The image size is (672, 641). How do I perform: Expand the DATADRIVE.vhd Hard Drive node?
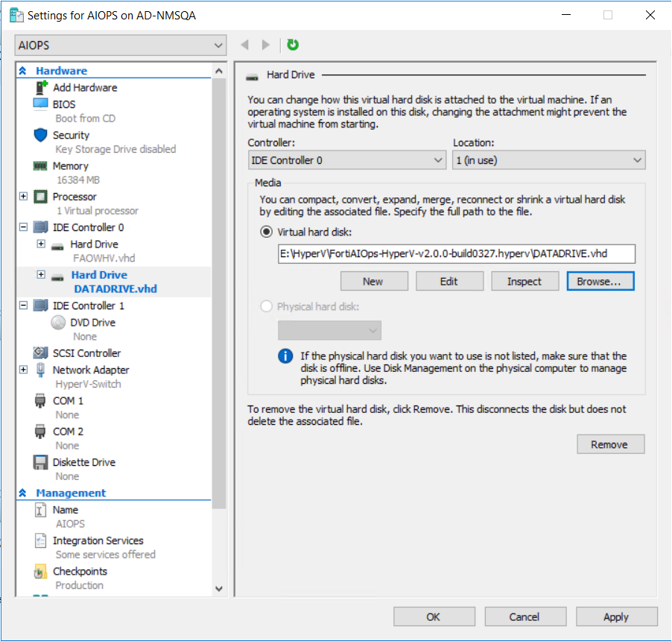click(41, 274)
